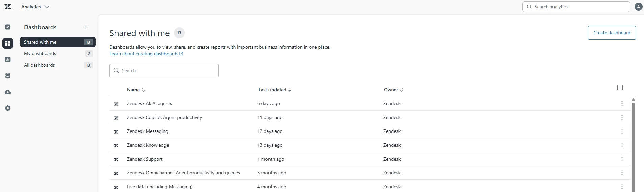Click the Create dashboard button
644x192 pixels.
pos(612,33)
